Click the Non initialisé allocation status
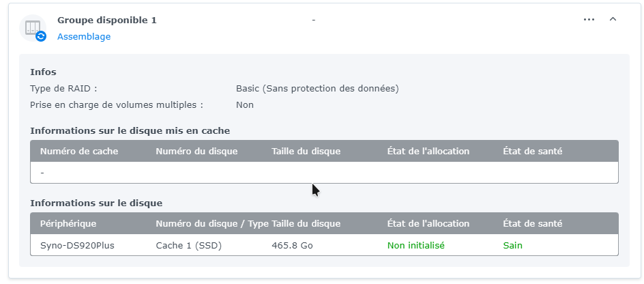Viewport: 644px width, 284px height. click(x=415, y=245)
